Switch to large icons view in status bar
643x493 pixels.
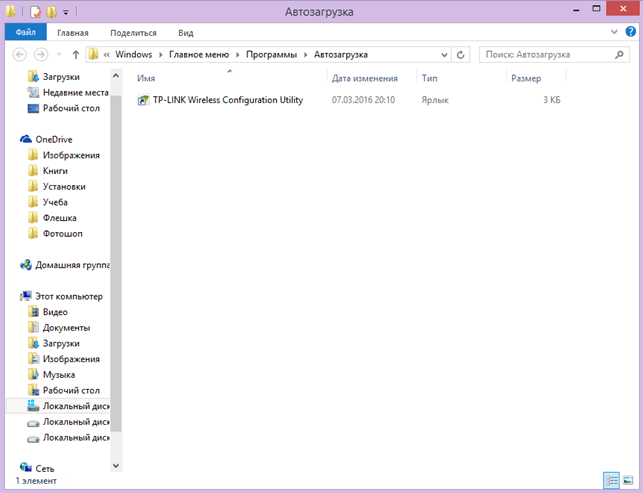coord(628,481)
